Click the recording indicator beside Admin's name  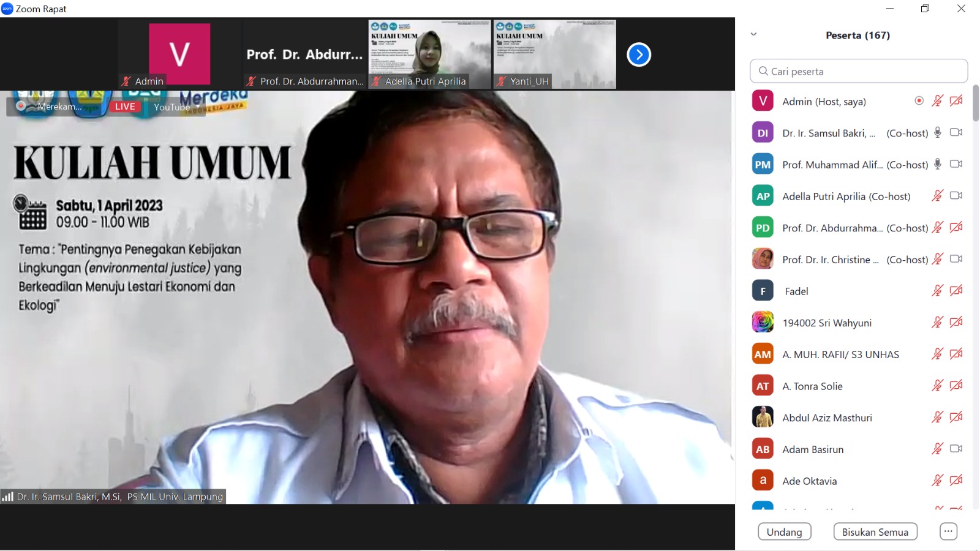pos(919,101)
